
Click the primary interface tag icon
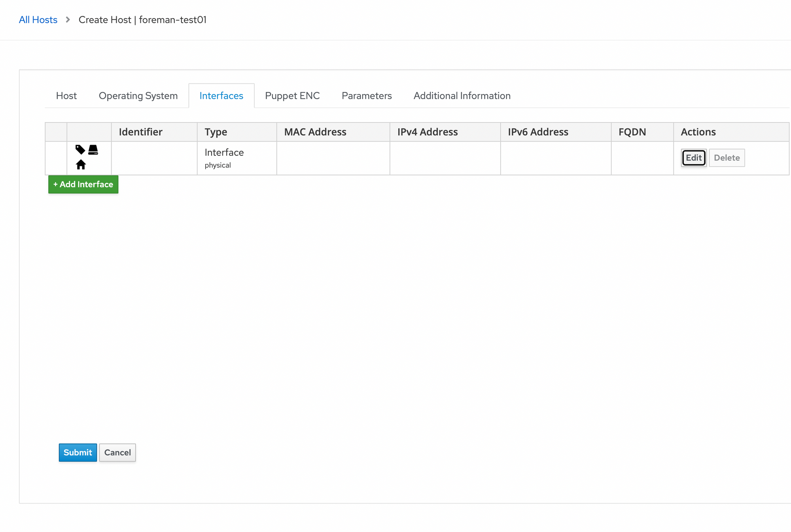coord(80,149)
